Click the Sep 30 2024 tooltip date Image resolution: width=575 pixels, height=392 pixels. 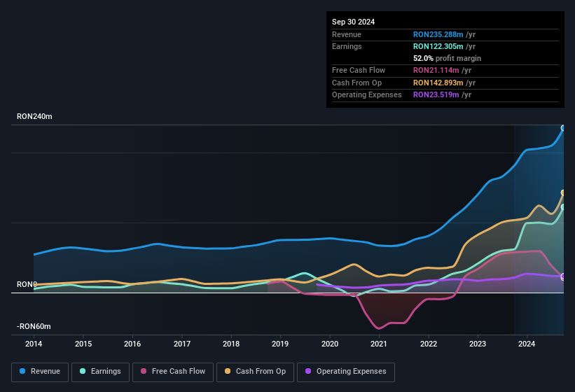pos(353,22)
